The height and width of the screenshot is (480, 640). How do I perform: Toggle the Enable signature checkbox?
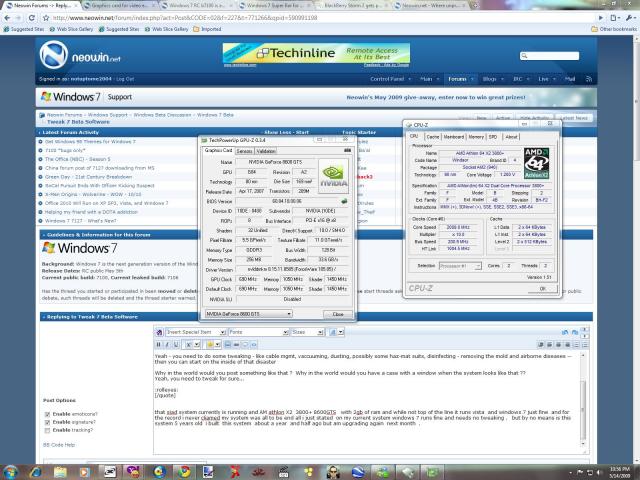pos(46,423)
